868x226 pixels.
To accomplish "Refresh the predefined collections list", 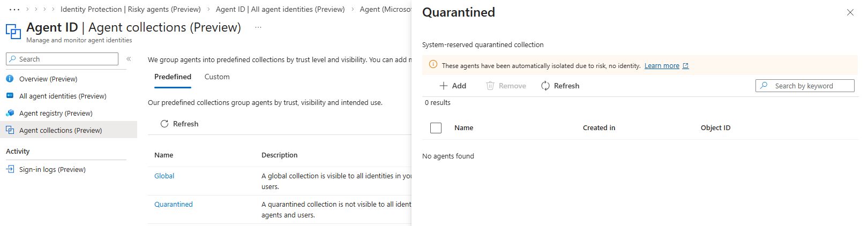I will tap(179, 124).
